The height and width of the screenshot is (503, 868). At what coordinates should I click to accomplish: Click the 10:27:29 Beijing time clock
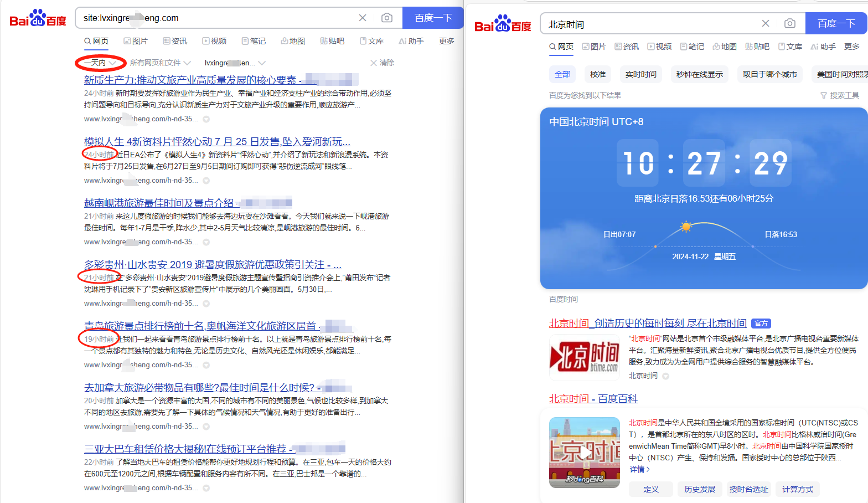point(704,163)
